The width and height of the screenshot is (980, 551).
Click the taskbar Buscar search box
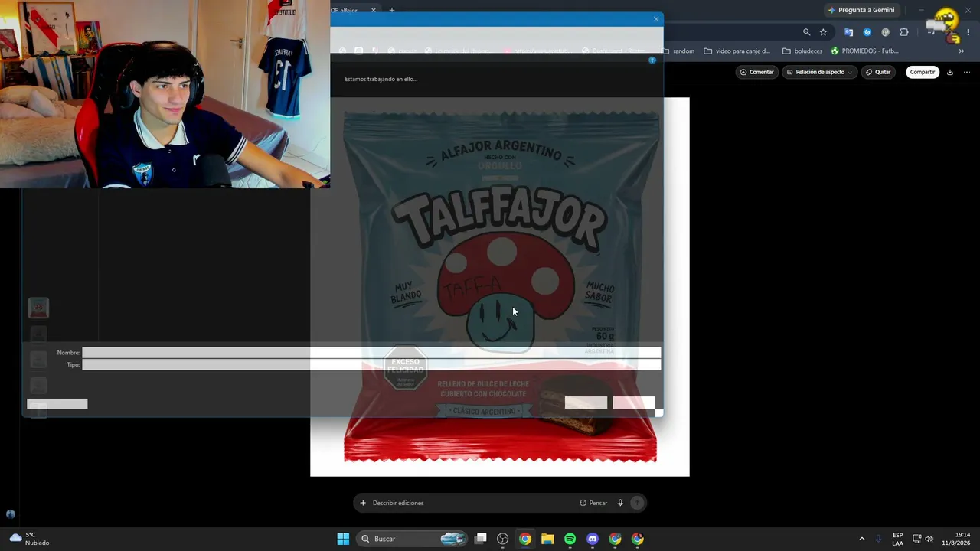pos(413,539)
